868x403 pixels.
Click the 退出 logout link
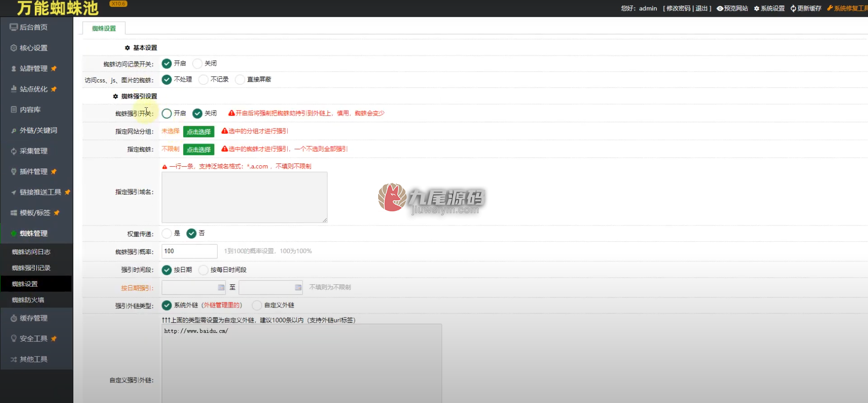pyautogui.click(x=701, y=9)
